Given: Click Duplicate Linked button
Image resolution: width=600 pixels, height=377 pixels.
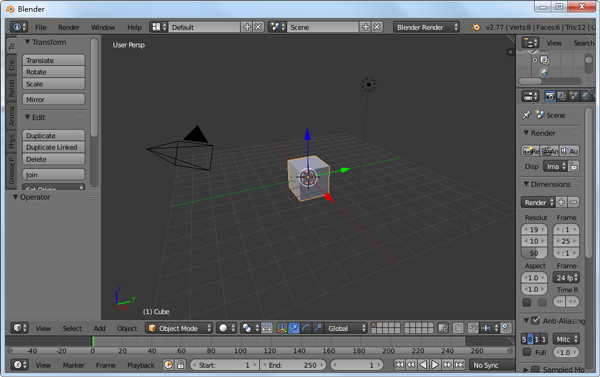Looking at the screenshot, I should click(x=54, y=147).
